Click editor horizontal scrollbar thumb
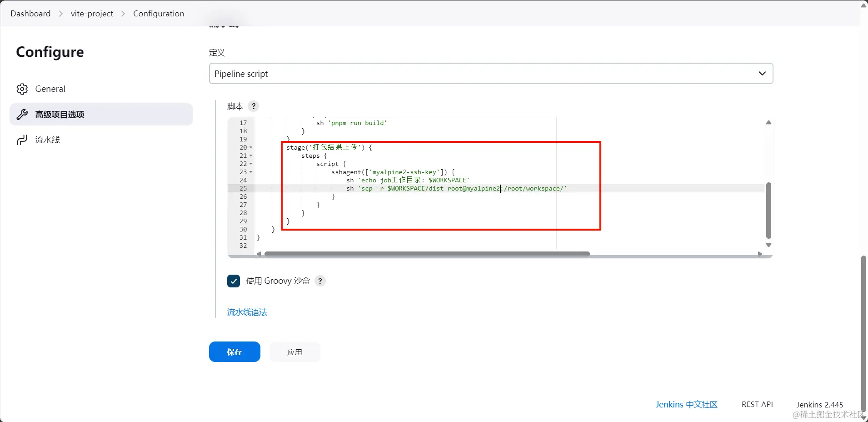Image resolution: width=868 pixels, height=422 pixels. pos(427,254)
